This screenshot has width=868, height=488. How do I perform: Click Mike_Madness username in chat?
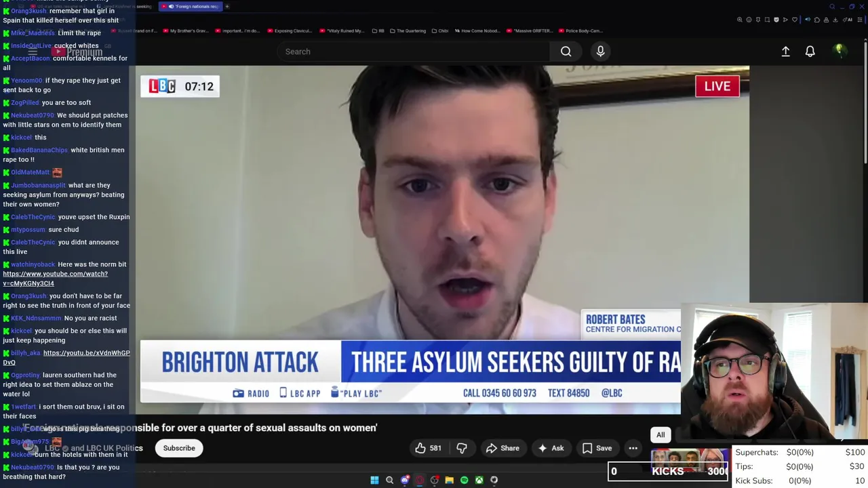tap(33, 33)
